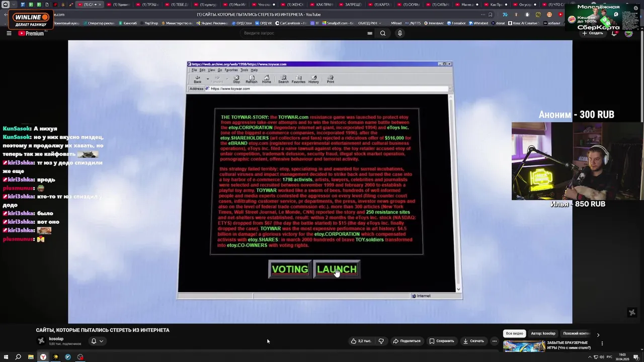
Task: Open History toolbar icon in old browser
Action: (313, 79)
